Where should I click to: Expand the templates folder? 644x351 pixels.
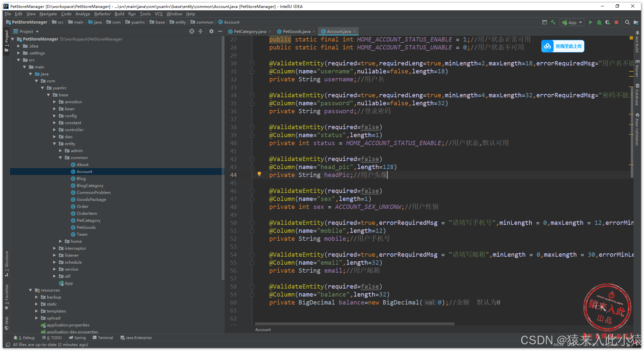click(37, 311)
